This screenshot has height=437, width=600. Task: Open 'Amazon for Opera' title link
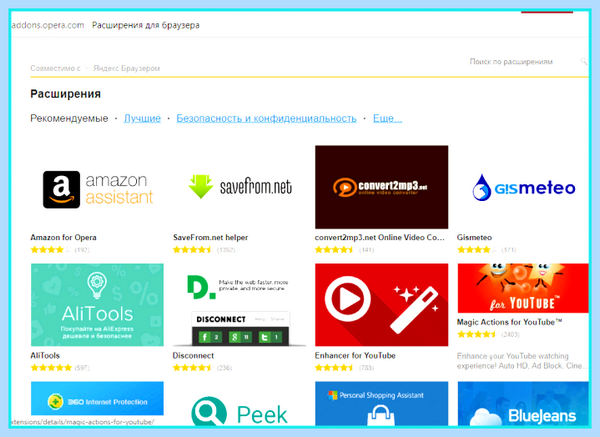(64, 237)
